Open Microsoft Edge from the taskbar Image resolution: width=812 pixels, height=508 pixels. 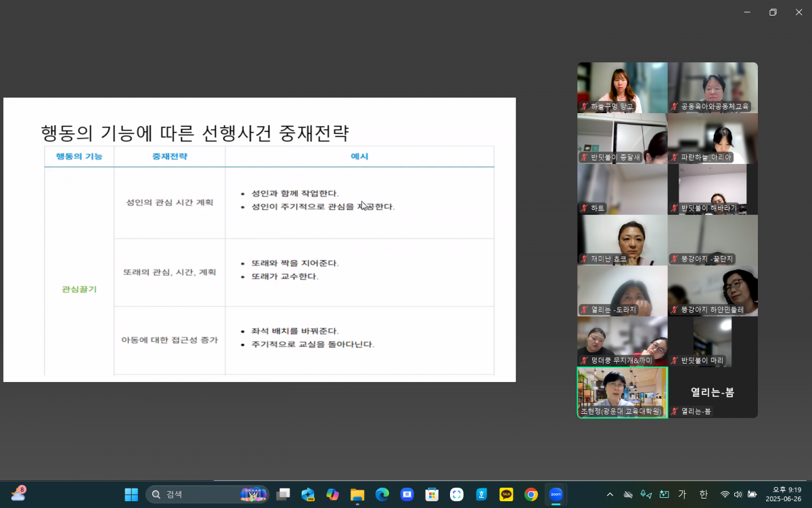click(x=382, y=494)
